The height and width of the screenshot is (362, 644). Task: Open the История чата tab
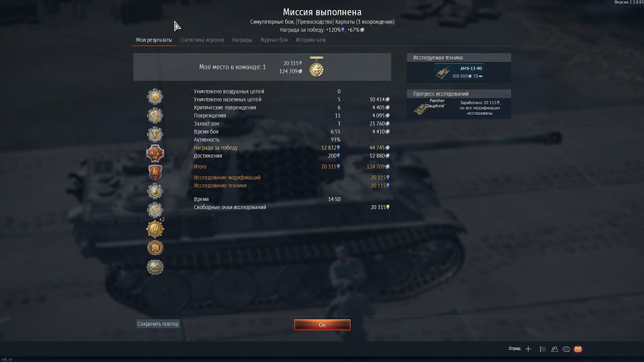point(310,40)
